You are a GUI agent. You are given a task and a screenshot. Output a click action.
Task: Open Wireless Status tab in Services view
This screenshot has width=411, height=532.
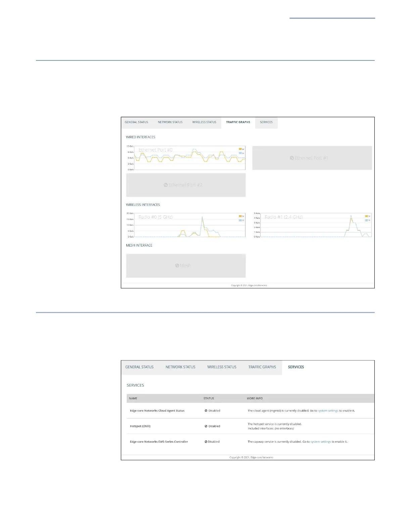pyautogui.click(x=222, y=367)
